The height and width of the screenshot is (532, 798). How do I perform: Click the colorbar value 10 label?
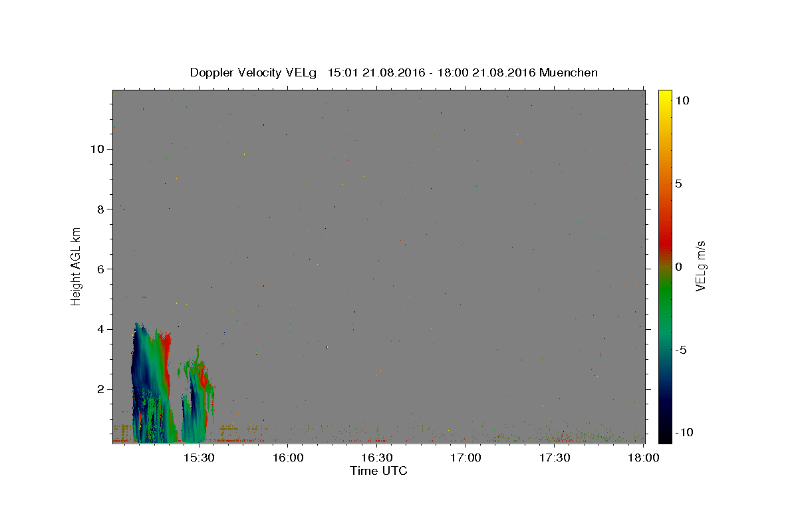pos(682,100)
